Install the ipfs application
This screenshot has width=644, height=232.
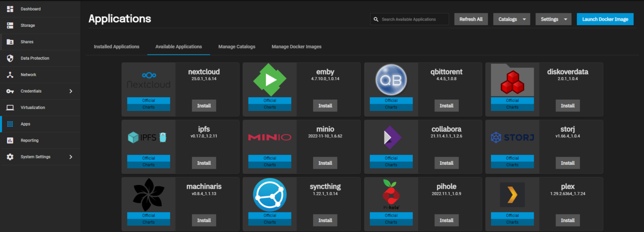(204, 163)
